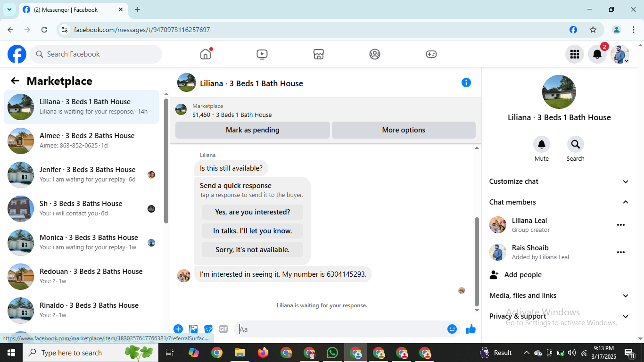Open the emoji picker in message box
This screenshot has width=644, height=362.
click(452, 329)
